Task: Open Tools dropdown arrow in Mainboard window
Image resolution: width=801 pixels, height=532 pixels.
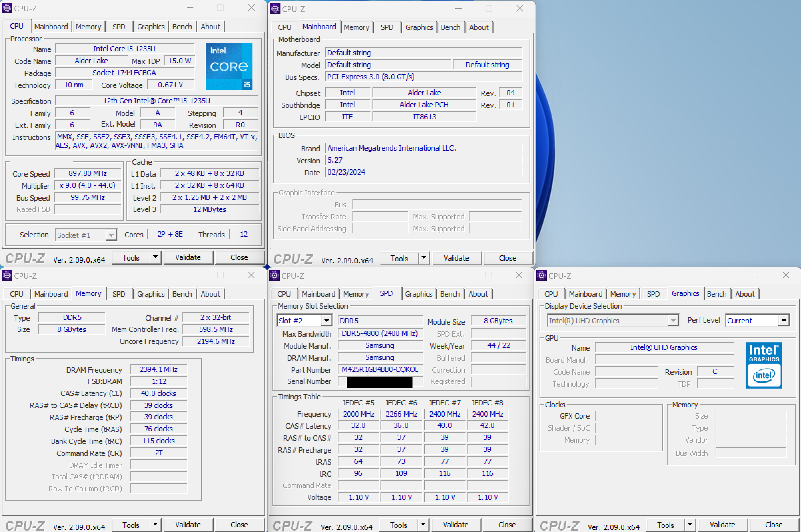Action: (424, 258)
